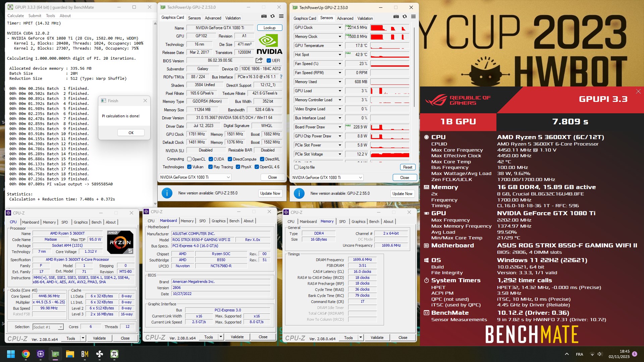Click the Fan Speed (%) sensor graph
This screenshot has width=644, height=362.
pyautogui.click(x=390, y=64)
